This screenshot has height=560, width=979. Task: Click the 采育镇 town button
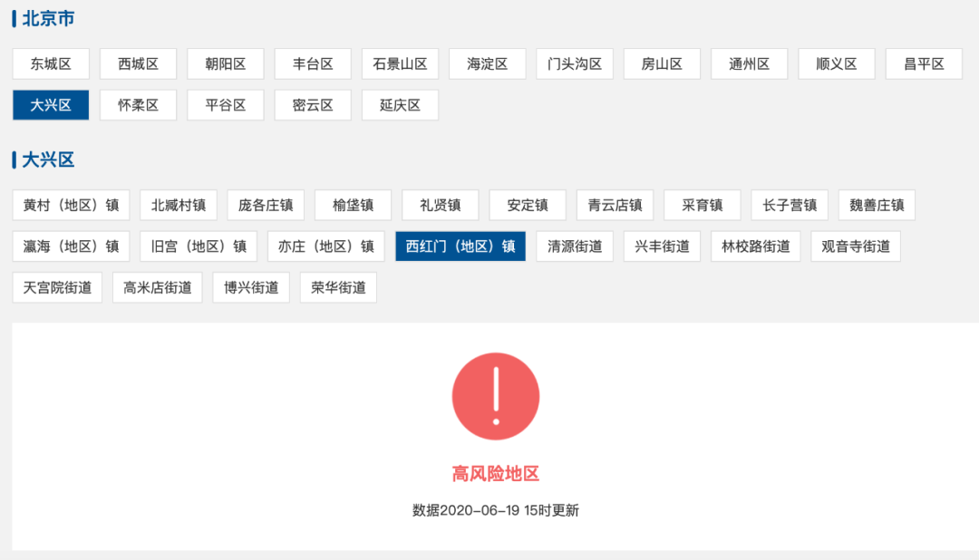point(703,206)
